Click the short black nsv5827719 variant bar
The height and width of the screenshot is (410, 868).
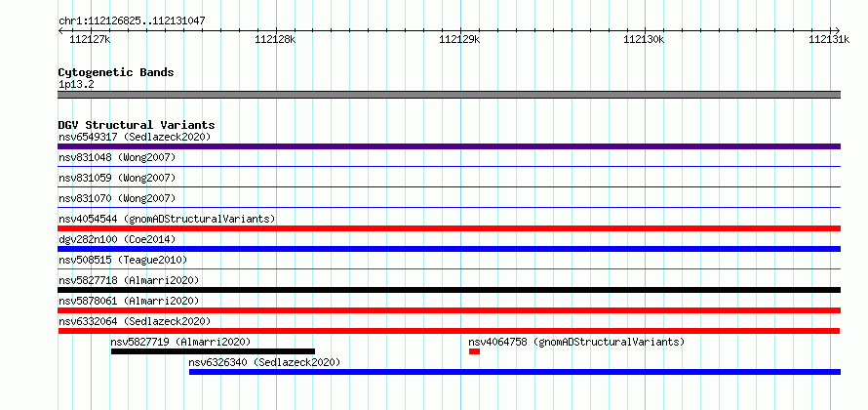[x=214, y=351]
